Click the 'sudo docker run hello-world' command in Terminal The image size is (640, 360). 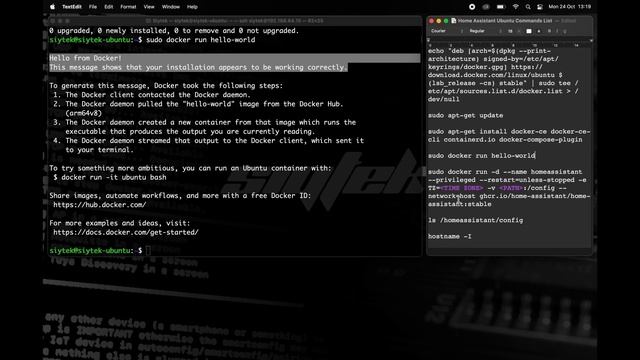(200, 40)
